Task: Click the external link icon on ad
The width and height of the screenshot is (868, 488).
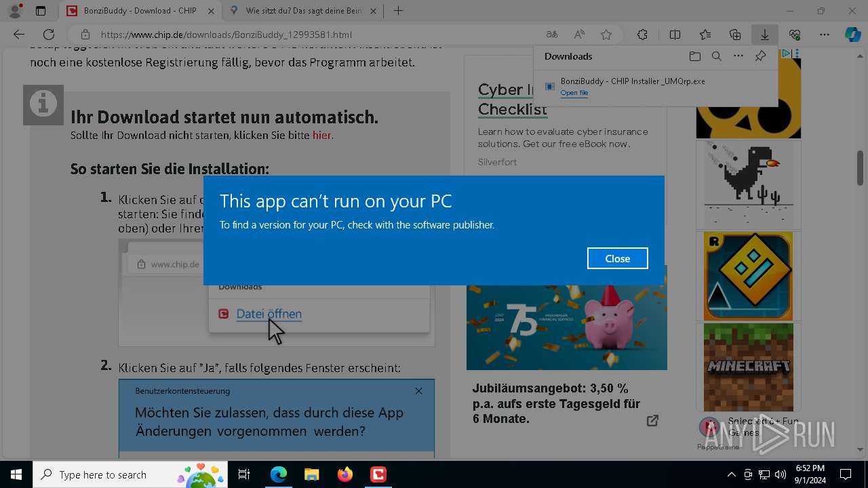Action: tap(652, 421)
